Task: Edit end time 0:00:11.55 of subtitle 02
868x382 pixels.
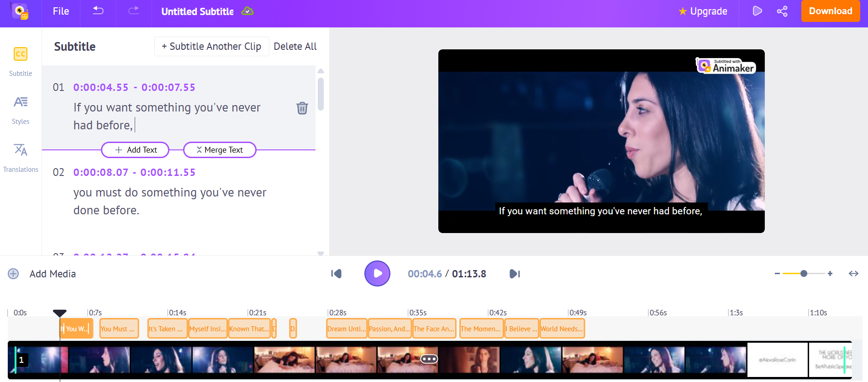Action: [x=168, y=172]
